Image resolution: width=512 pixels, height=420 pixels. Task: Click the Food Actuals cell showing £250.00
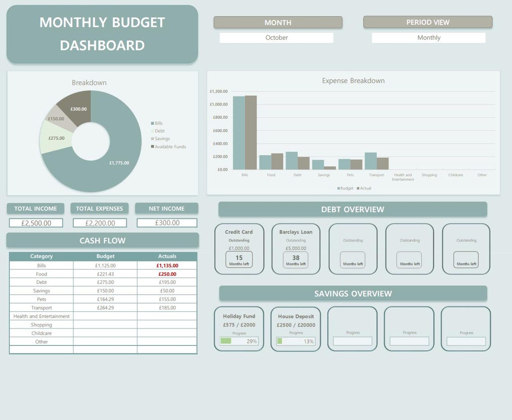[167, 274]
